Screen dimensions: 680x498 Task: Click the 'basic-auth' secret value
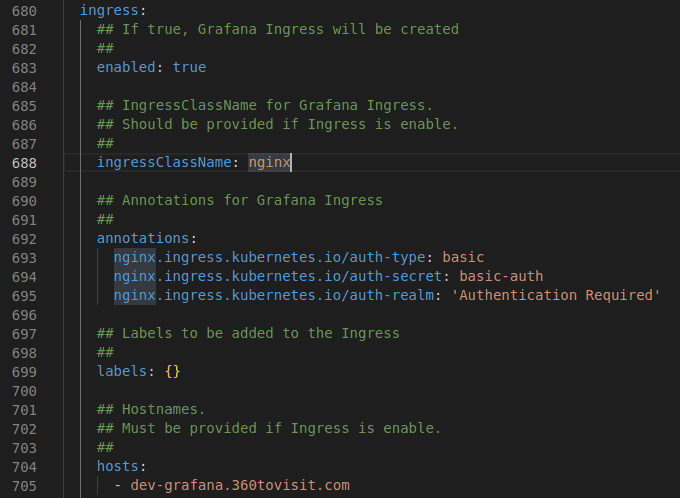pos(500,276)
